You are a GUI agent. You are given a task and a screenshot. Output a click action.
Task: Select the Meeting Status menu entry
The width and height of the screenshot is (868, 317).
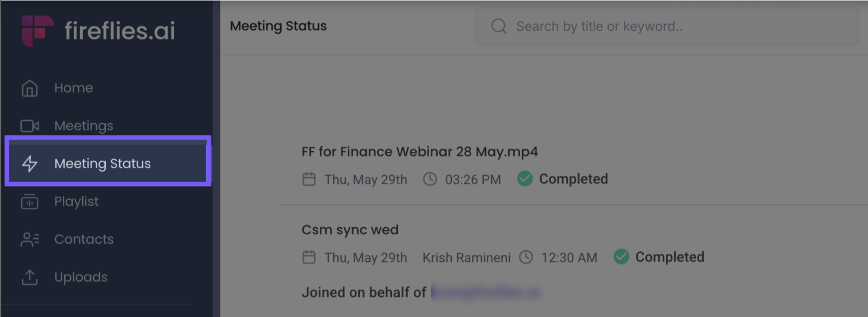point(102,164)
